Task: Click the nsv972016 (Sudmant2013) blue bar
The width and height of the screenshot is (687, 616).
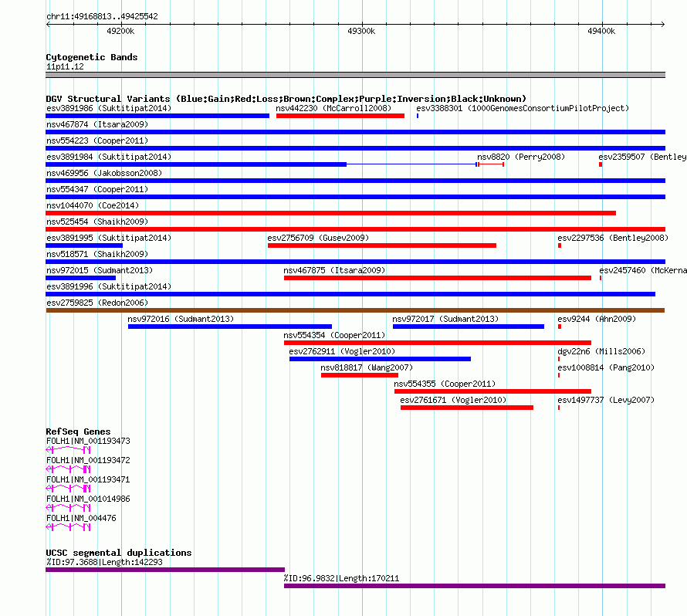Action: [230, 327]
